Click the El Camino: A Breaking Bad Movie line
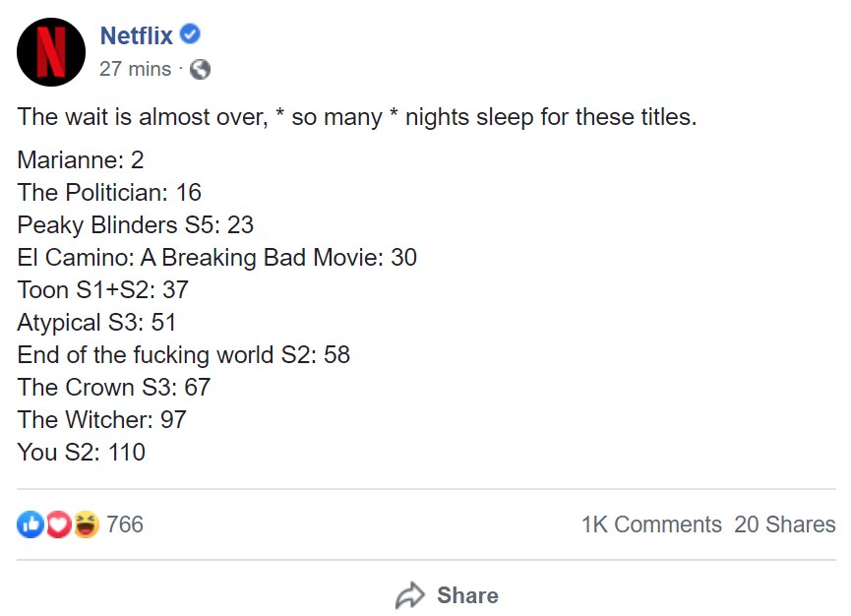Screen dimensions: 851x616 tap(216, 257)
